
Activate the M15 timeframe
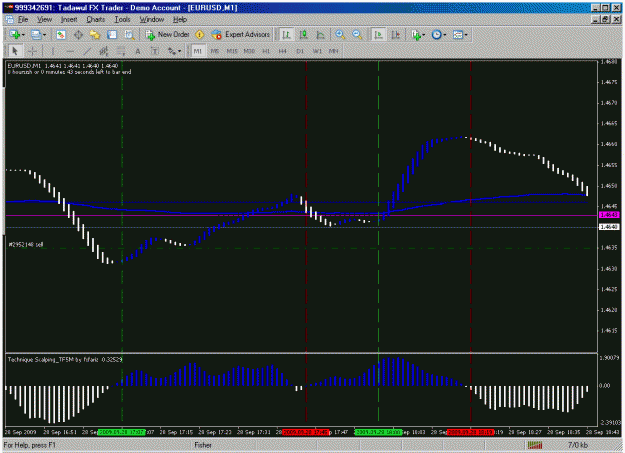[232, 51]
